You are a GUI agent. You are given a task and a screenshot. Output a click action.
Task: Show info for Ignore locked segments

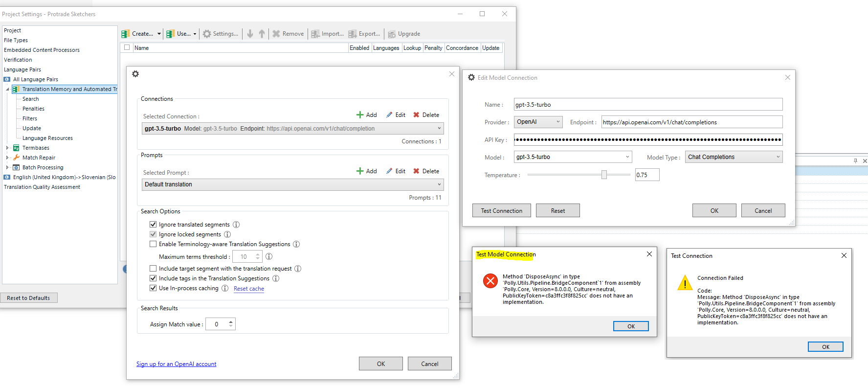tap(227, 234)
